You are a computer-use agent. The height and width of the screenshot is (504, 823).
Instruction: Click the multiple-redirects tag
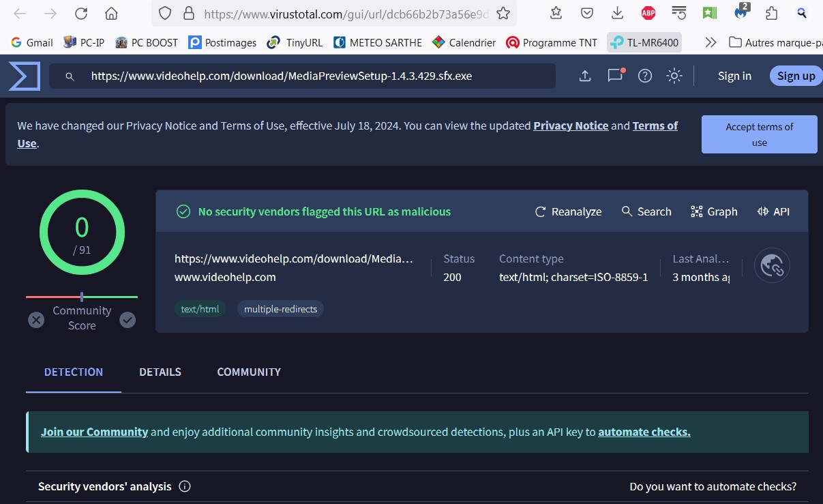coord(280,309)
